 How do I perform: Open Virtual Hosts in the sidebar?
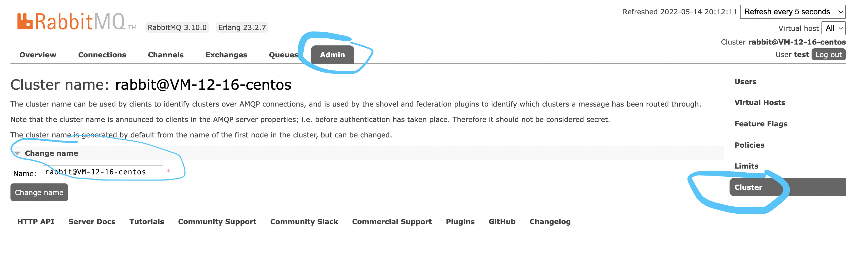pyautogui.click(x=760, y=102)
